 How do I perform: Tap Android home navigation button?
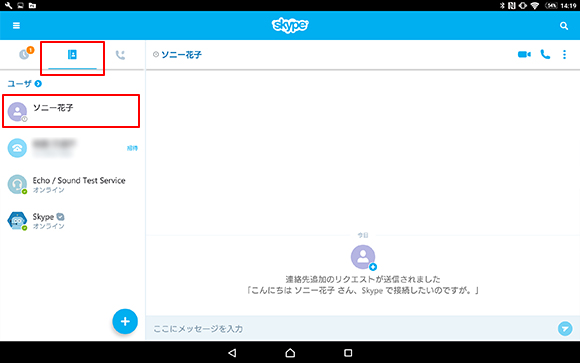point(290,353)
